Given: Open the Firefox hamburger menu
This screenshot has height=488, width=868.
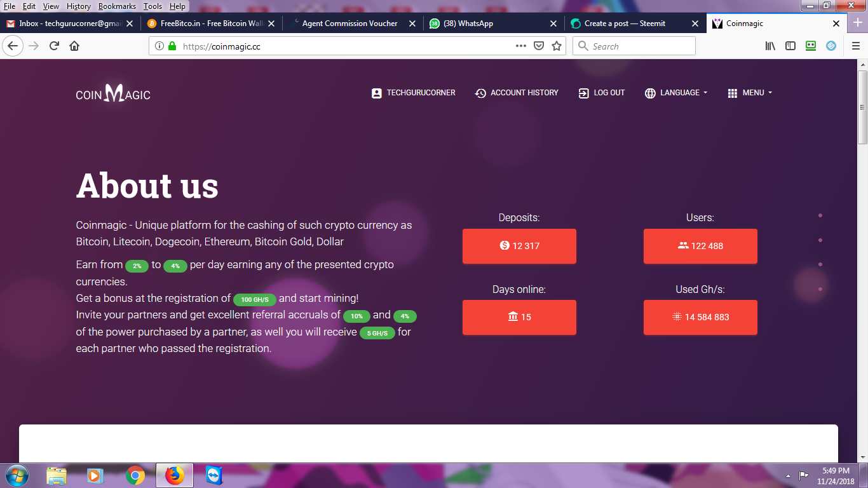Looking at the screenshot, I should 855,46.
